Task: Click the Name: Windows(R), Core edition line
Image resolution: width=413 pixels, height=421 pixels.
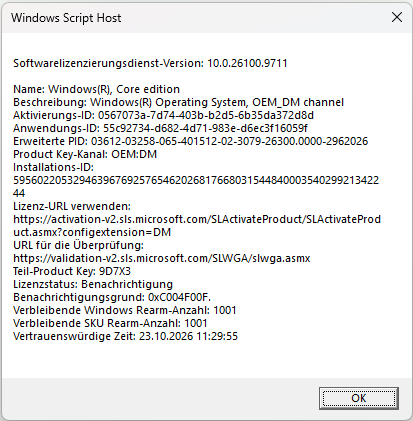Action: [x=96, y=89]
